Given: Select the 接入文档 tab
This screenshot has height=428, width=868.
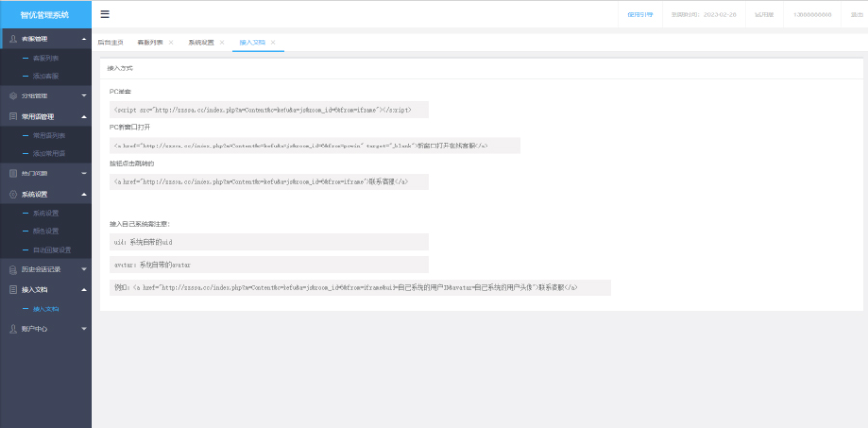Looking at the screenshot, I should click(x=253, y=42).
